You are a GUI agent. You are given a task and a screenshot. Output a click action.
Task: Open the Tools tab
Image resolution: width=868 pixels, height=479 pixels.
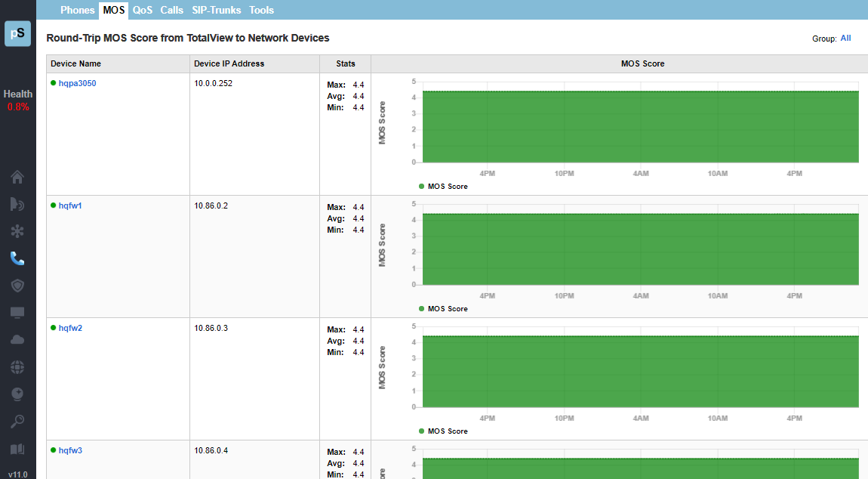[261, 11]
